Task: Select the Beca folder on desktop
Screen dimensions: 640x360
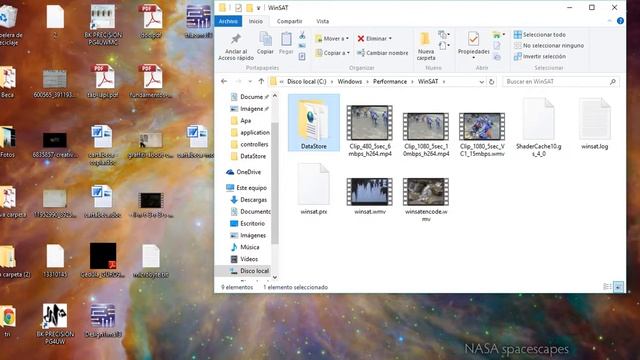Action: (7, 82)
